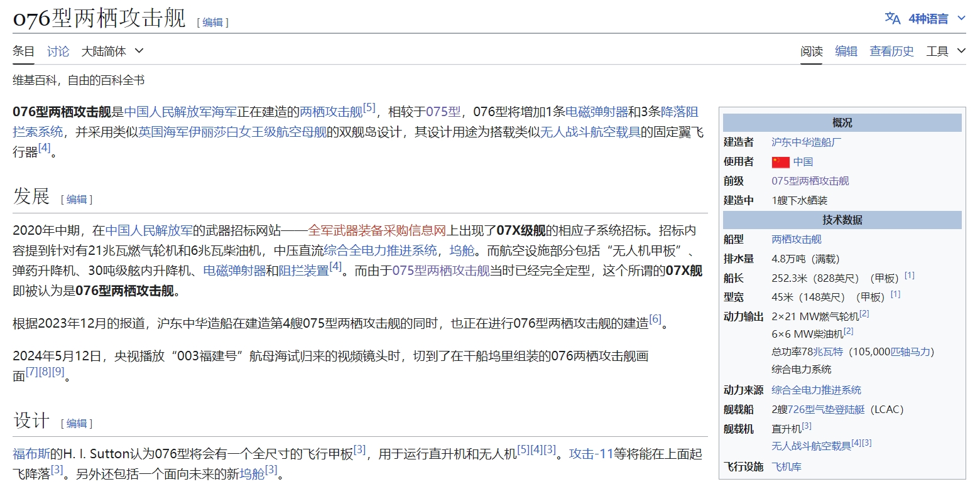
Task: Click the 1艘下水舾装 value in infobox
Action: tap(799, 201)
